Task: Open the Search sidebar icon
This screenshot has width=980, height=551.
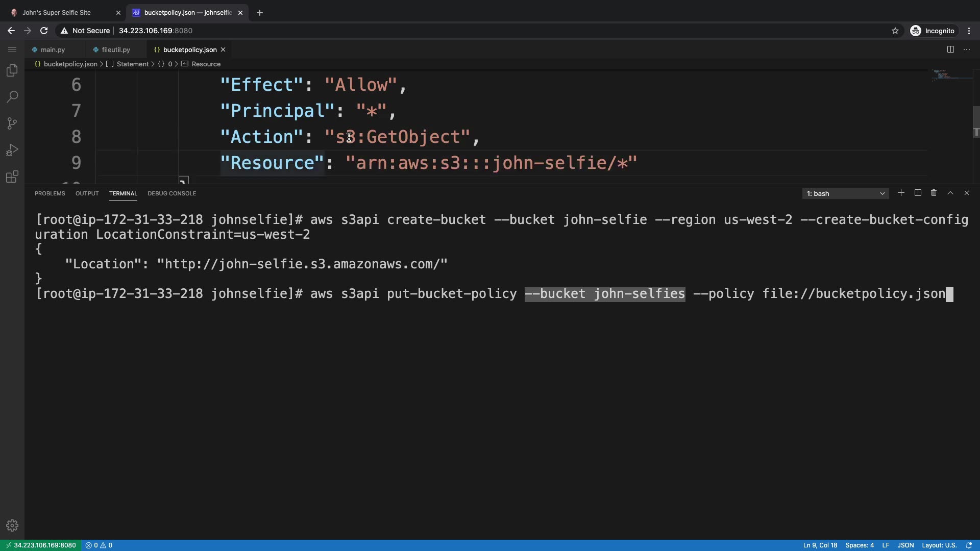Action: (x=12, y=97)
